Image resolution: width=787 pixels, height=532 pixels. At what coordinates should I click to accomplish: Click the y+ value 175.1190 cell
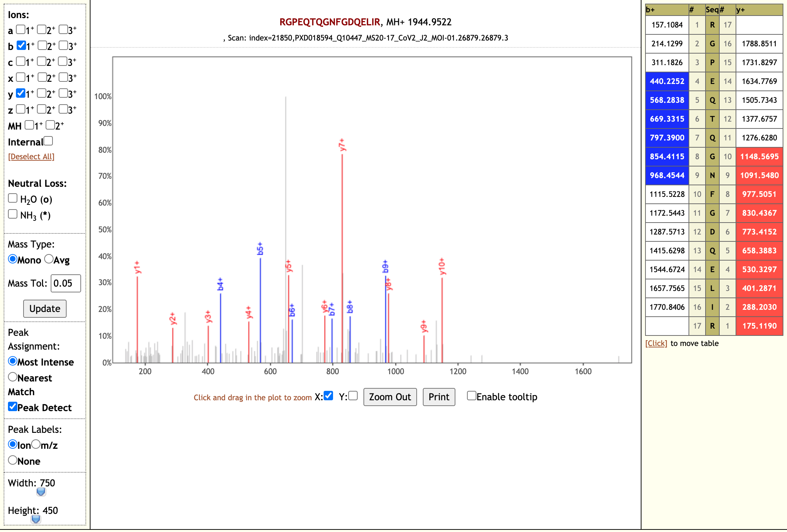pos(759,326)
